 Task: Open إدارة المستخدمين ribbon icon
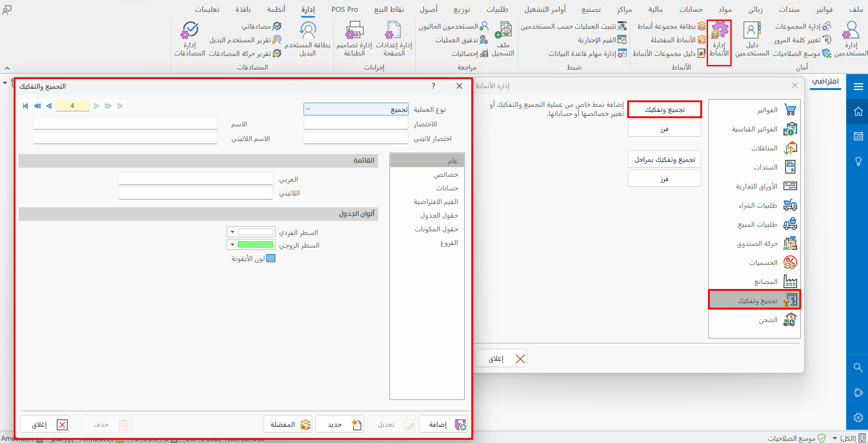point(851,40)
